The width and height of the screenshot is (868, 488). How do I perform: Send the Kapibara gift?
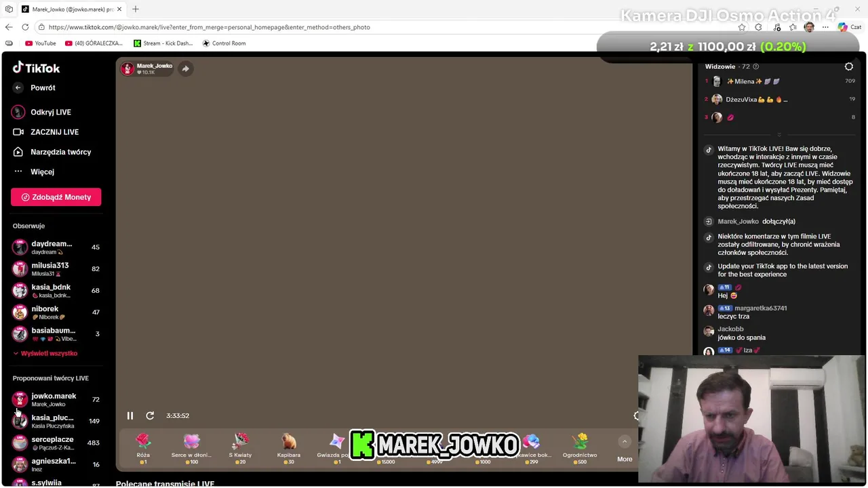(289, 449)
